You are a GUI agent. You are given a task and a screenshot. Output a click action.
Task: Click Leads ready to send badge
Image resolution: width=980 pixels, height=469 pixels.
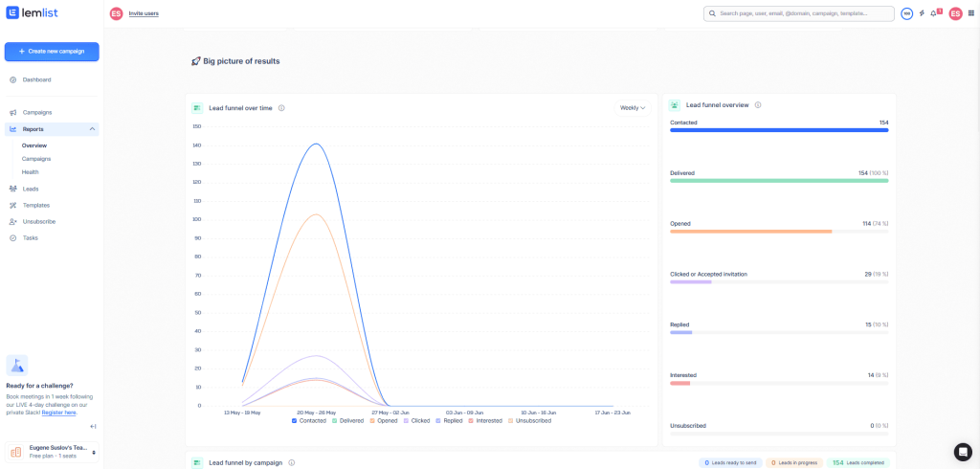click(x=730, y=462)
